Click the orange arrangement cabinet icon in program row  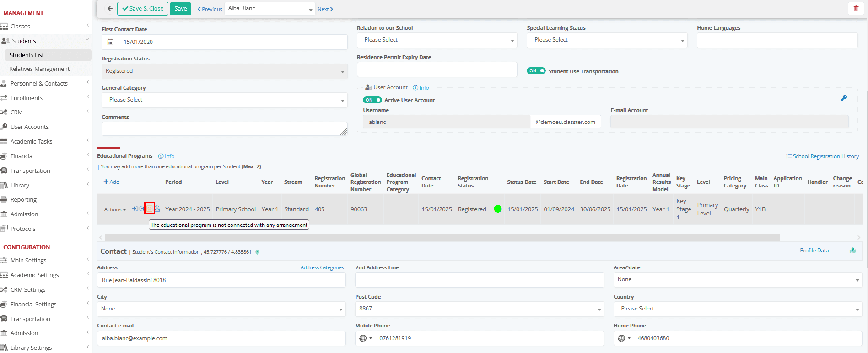150,209
